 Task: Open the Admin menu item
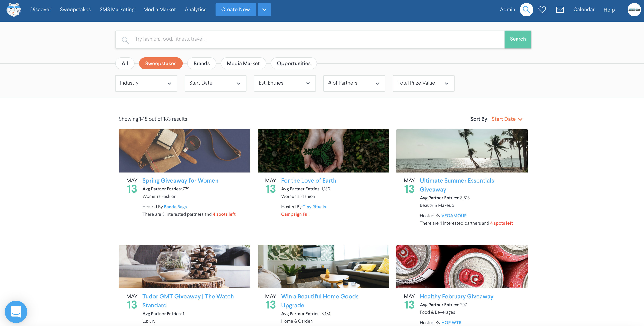point(507,10)
